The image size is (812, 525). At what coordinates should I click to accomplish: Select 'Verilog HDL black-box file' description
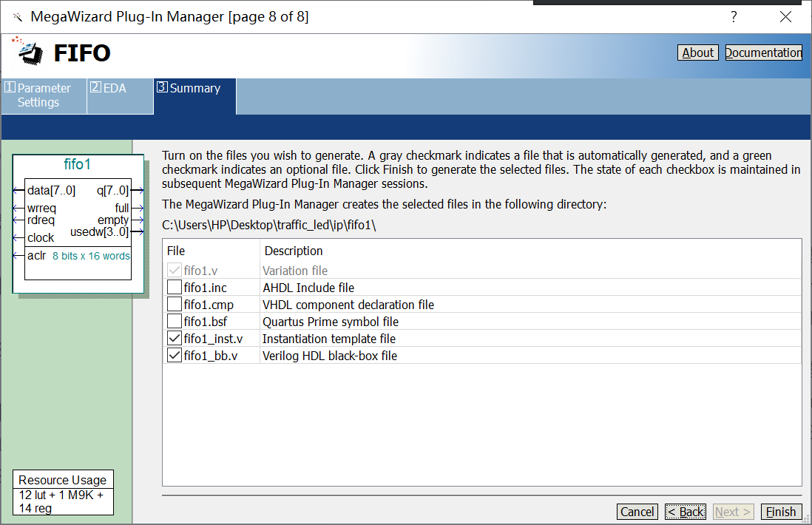(330, 356)
